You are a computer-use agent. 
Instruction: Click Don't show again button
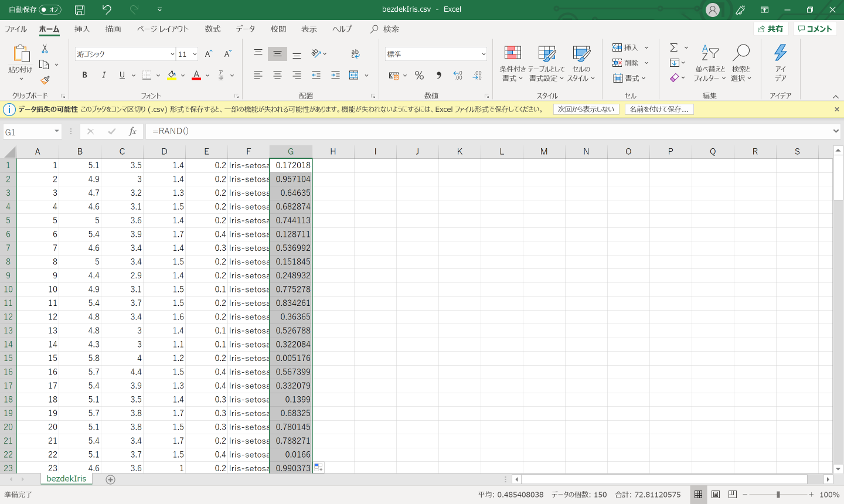tap(586, 109)
